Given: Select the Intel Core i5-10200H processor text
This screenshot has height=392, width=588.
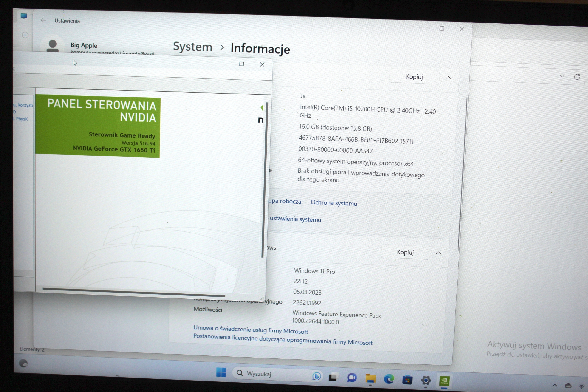Looking at the screenshot, I should (x=367, y=111).
